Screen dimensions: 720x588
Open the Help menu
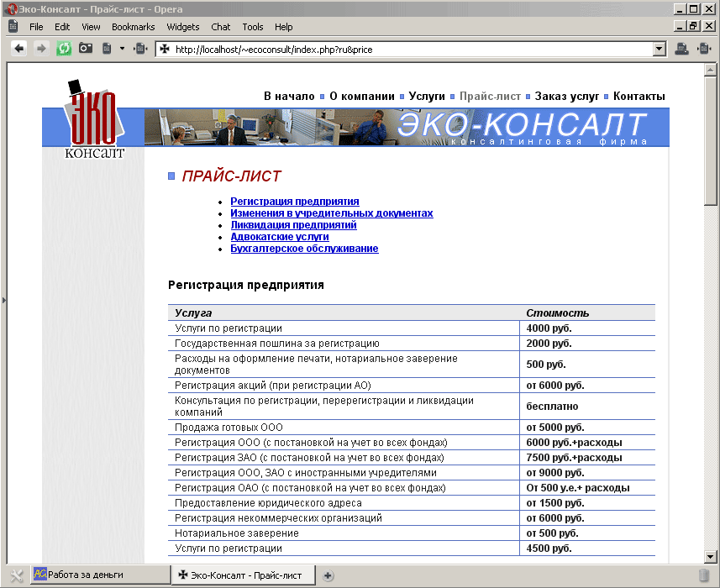pyautogui.click(x=284, y=27)
